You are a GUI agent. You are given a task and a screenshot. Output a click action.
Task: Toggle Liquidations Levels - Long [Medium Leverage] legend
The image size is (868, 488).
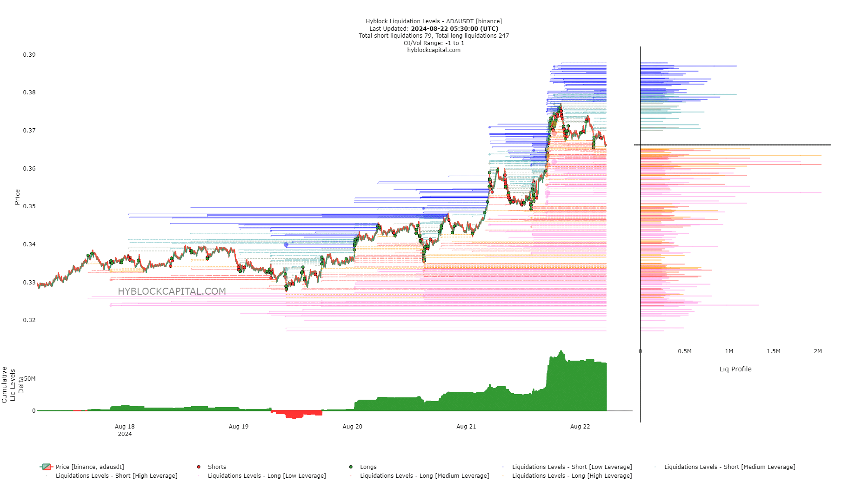click(419, 475)
